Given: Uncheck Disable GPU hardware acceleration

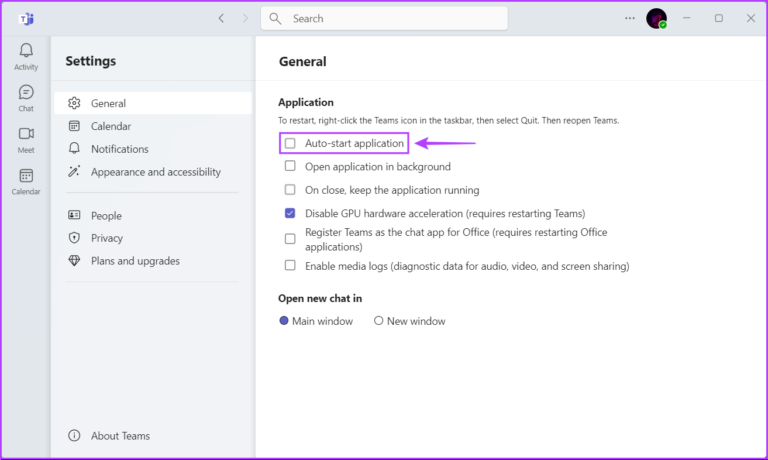Looking at the screenshot, I should (x=290, y=213).
